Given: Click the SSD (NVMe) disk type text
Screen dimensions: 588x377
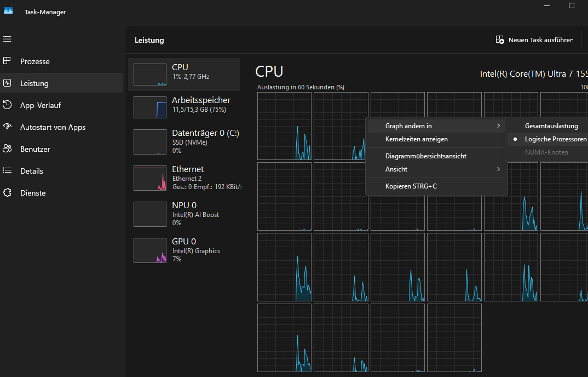Looking at the screenshot, I should 190,142.
